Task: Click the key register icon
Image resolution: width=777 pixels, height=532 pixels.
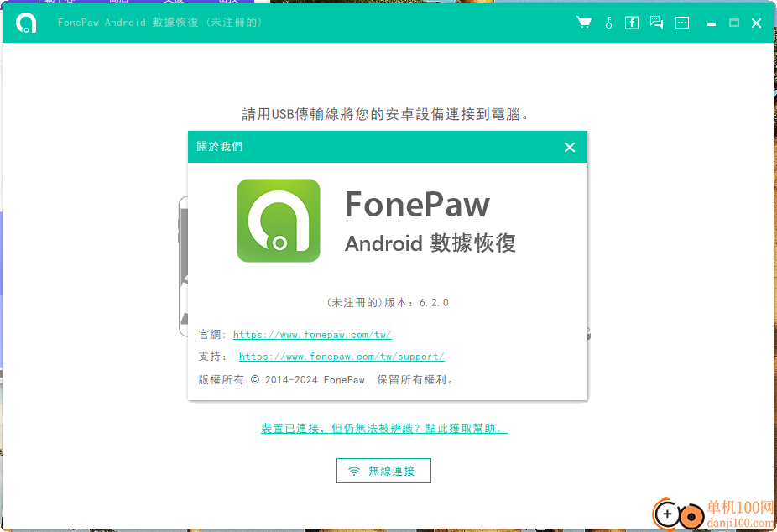Action: pyautogui.click(x=608, y=23)
